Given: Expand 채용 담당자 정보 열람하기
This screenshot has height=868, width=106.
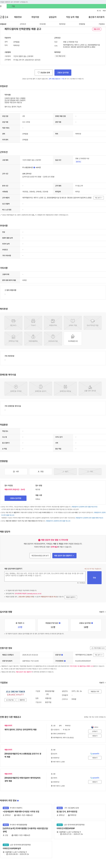Looking at the screenshot, I should (x=64, y=556).
